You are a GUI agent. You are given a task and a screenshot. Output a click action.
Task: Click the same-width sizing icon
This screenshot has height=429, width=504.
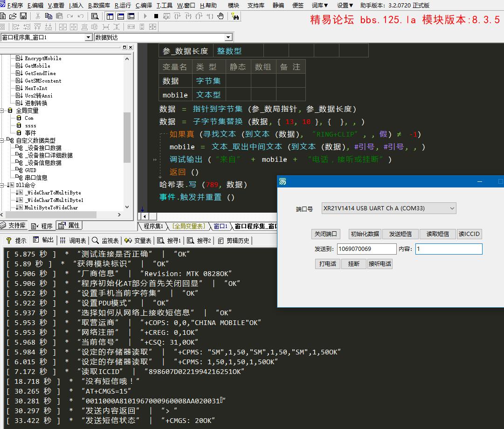(131, 27)
